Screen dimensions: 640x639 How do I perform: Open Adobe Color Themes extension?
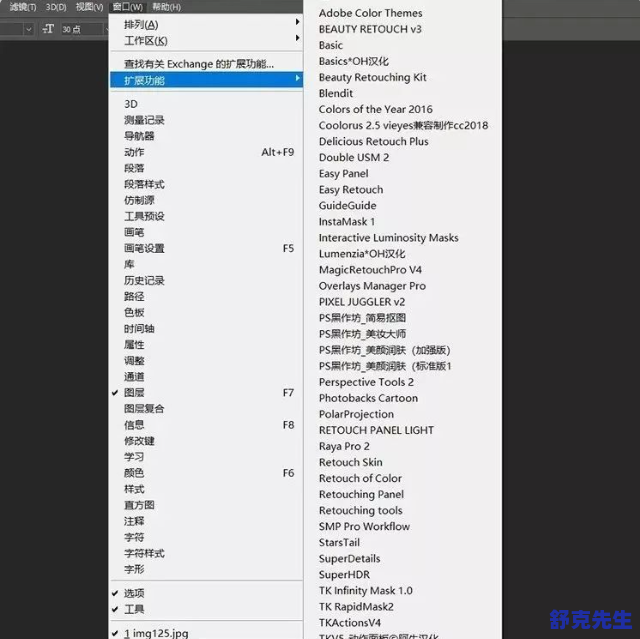[x=370, y=13]
